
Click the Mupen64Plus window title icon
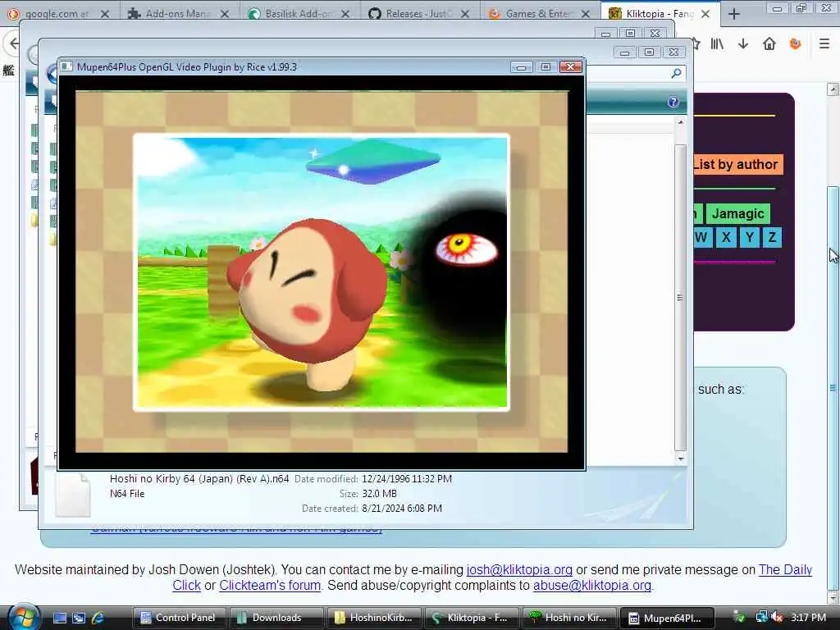(x=66, y=67)
